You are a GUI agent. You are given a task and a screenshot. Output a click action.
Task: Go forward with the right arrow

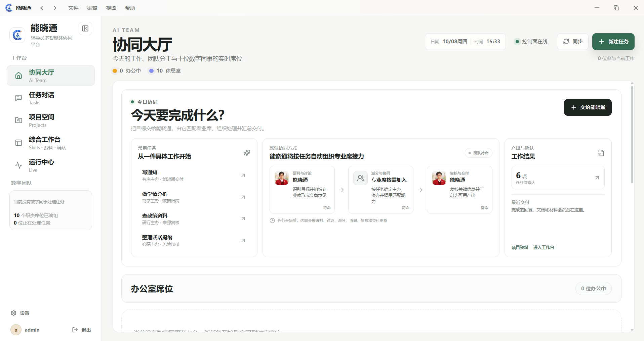(x=55, y=8)
